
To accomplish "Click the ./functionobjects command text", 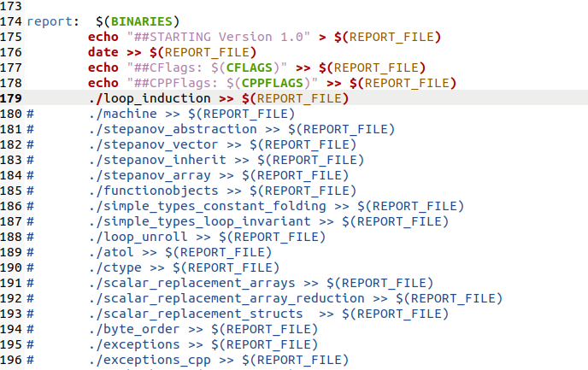I will point(153,191).
